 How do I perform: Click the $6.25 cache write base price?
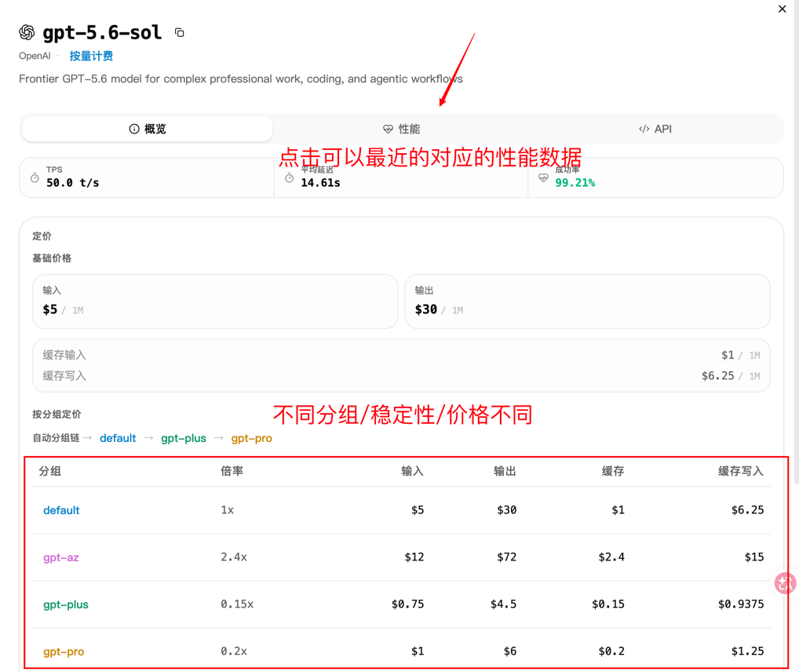point(717,376)
